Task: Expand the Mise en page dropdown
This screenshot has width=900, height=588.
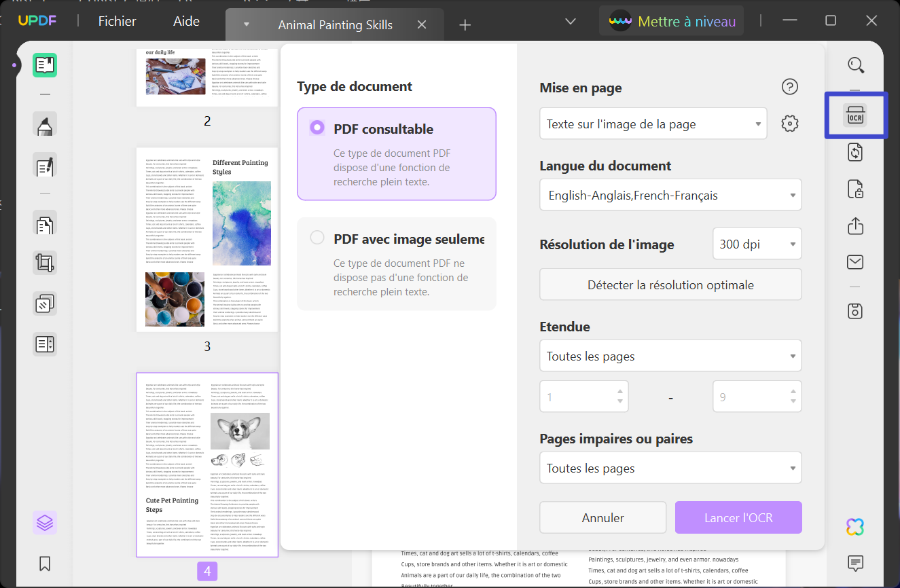Action: coord(653,124)
